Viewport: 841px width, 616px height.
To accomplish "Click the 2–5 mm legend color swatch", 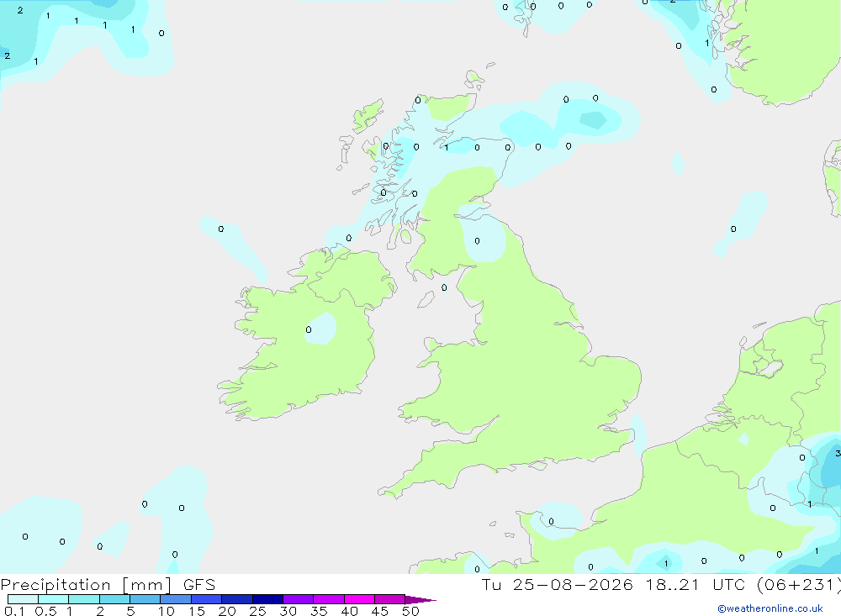I will [114, 599].
